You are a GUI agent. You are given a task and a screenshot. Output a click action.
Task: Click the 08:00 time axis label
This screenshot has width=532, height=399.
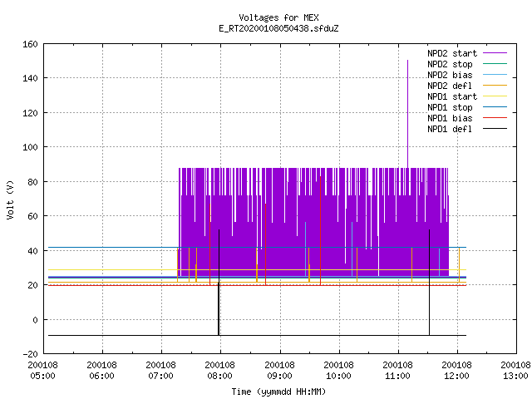(219, 377)
